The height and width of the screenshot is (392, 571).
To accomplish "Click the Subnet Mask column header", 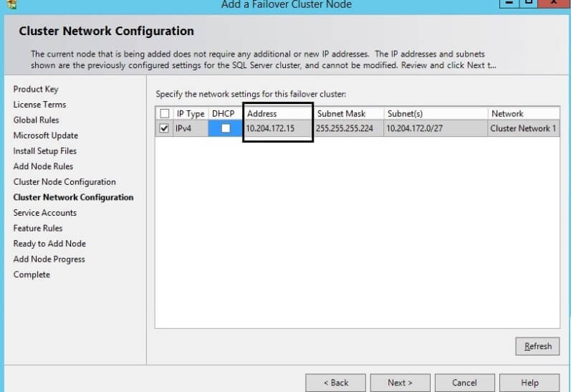I will pyautogui.click(x=349, y=114).
